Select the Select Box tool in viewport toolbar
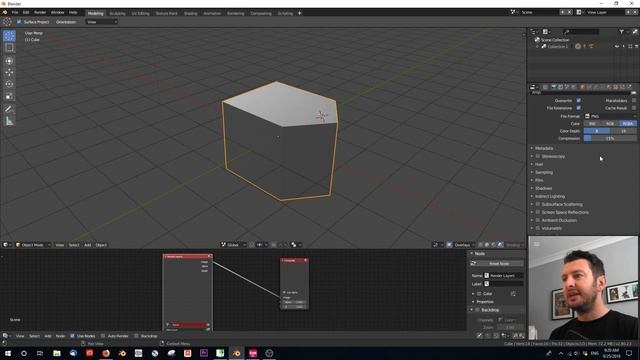This screenshot has height=360, width=640. pyautogui.click(x=9, y=48)
